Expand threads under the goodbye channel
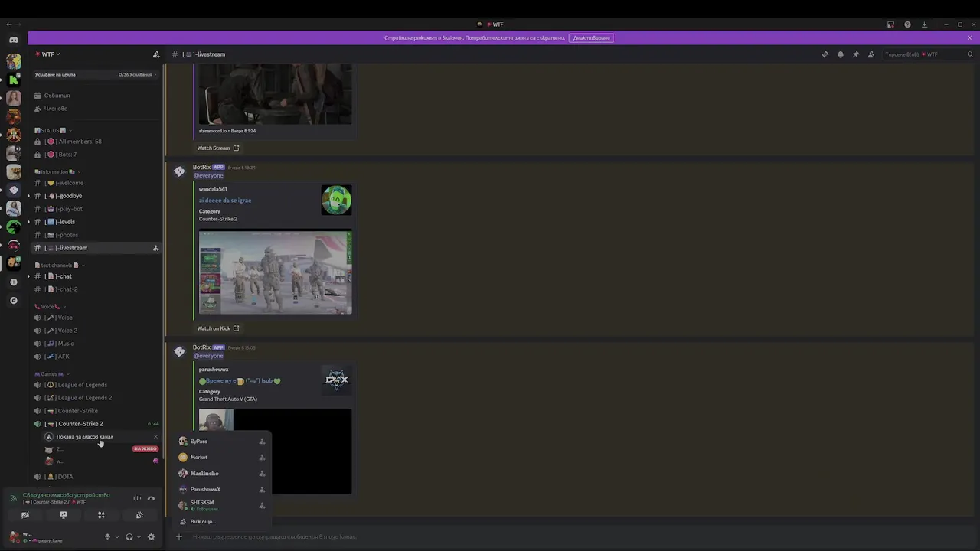This screenshot has height=551, width=980. point(29,196)
